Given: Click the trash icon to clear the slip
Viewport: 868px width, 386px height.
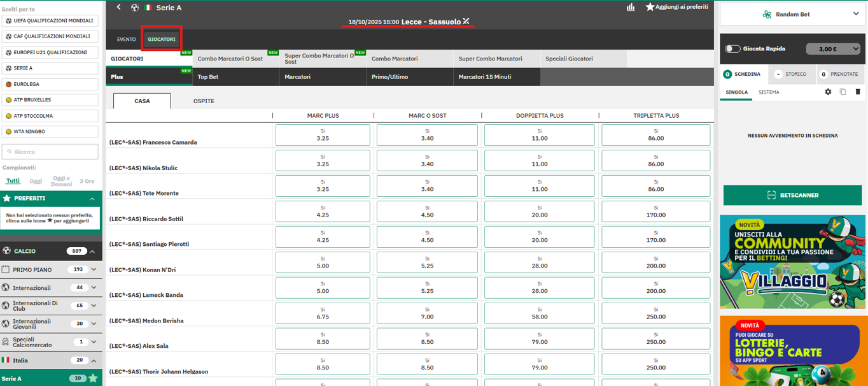Looking at the screenshot, I should point(858,92).
